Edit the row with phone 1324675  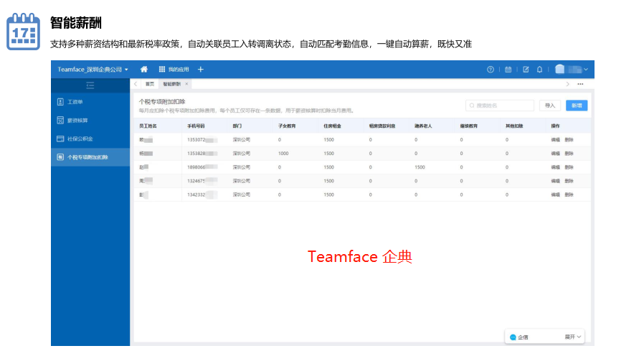[555, 181]
